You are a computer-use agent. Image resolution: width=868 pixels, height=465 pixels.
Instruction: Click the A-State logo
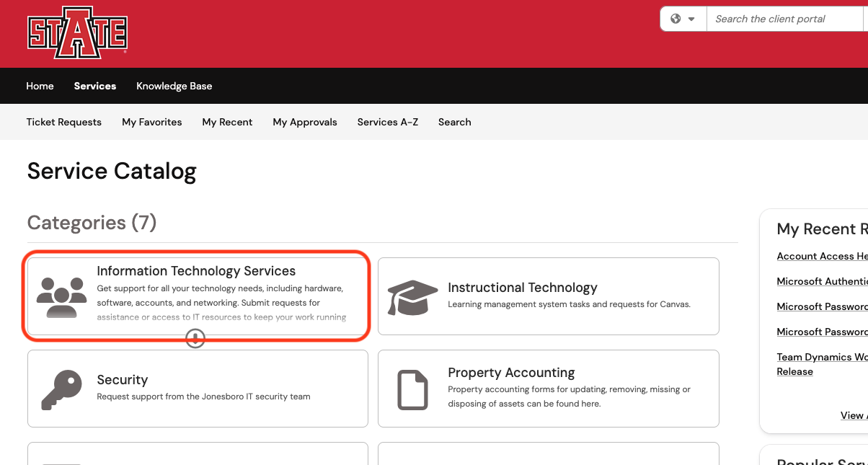click(77, 32)
